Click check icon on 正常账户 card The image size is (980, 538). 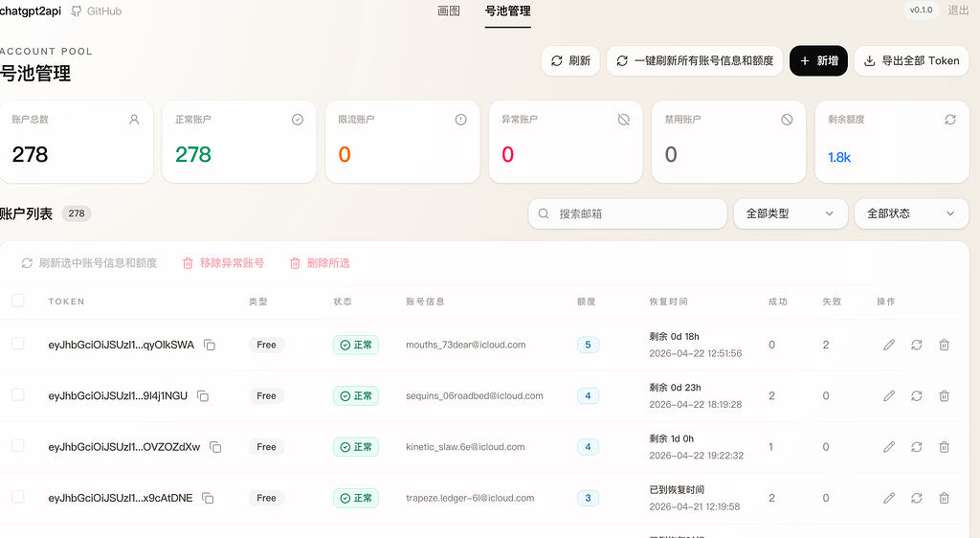pyautogui.click(x=298, y=120)
